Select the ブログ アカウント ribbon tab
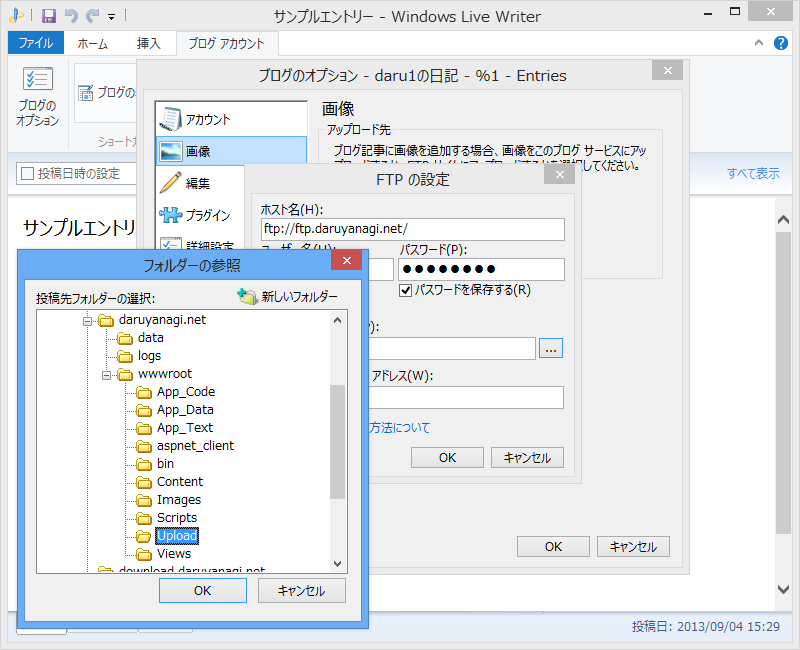The image size is (800, 650). tap(227, 43)
